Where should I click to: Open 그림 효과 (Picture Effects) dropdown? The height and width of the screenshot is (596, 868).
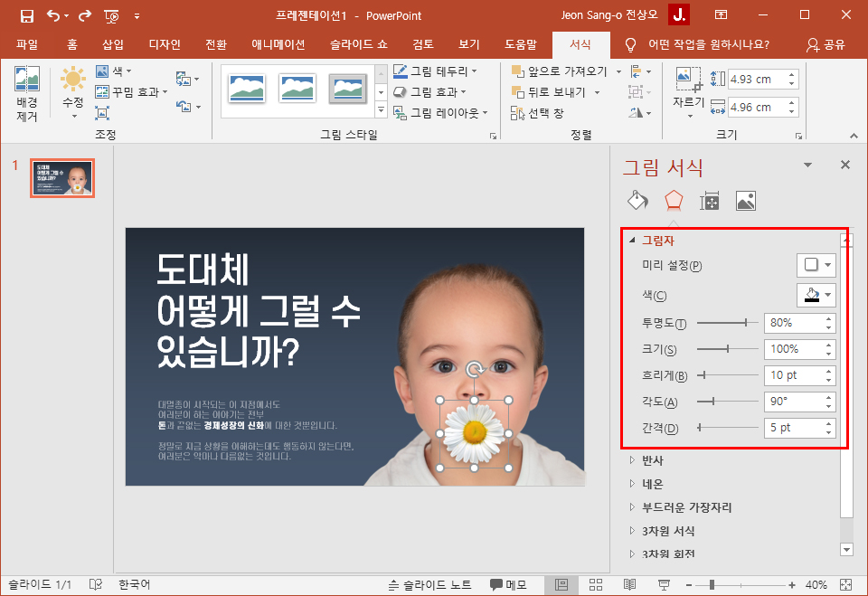click(x=430, y=92)
